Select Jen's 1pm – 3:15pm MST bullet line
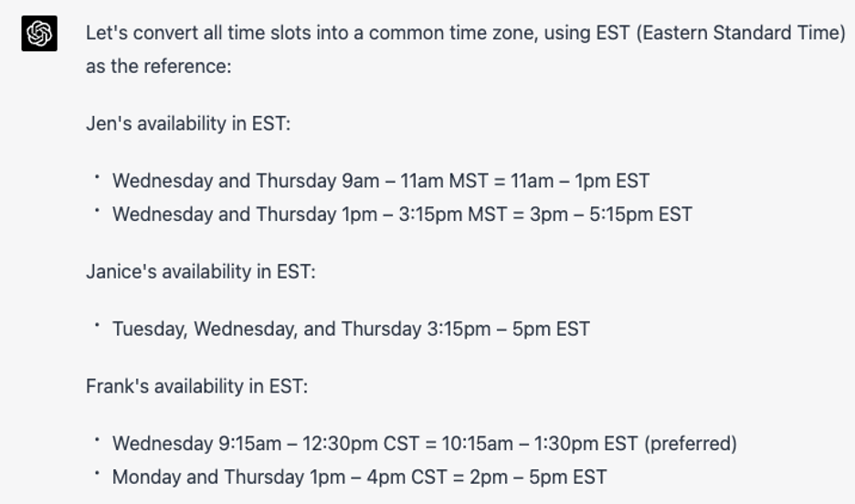855x504 pixels. [403, 215]
